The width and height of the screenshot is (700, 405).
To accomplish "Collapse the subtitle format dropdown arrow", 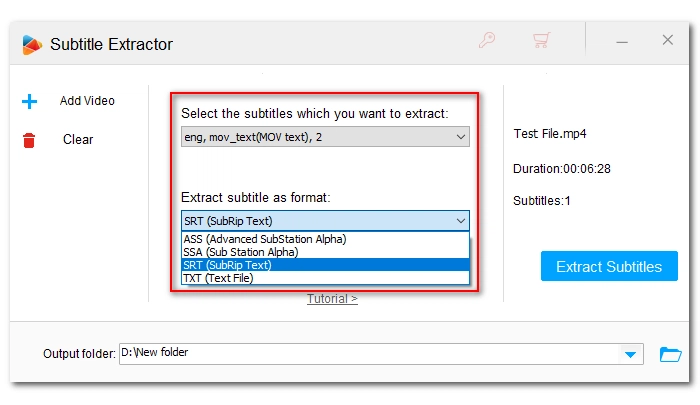I will [461, 221].
